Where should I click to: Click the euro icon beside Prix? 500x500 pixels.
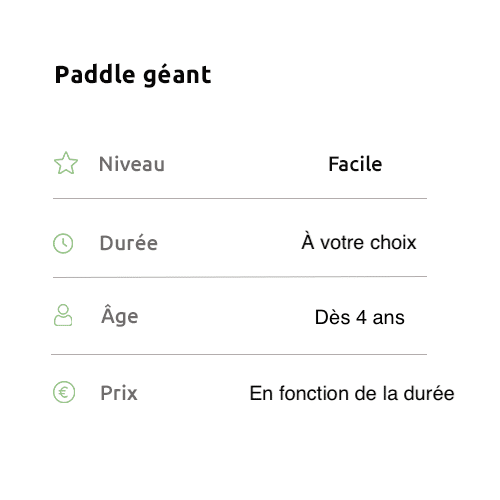[x=64, y=392]
